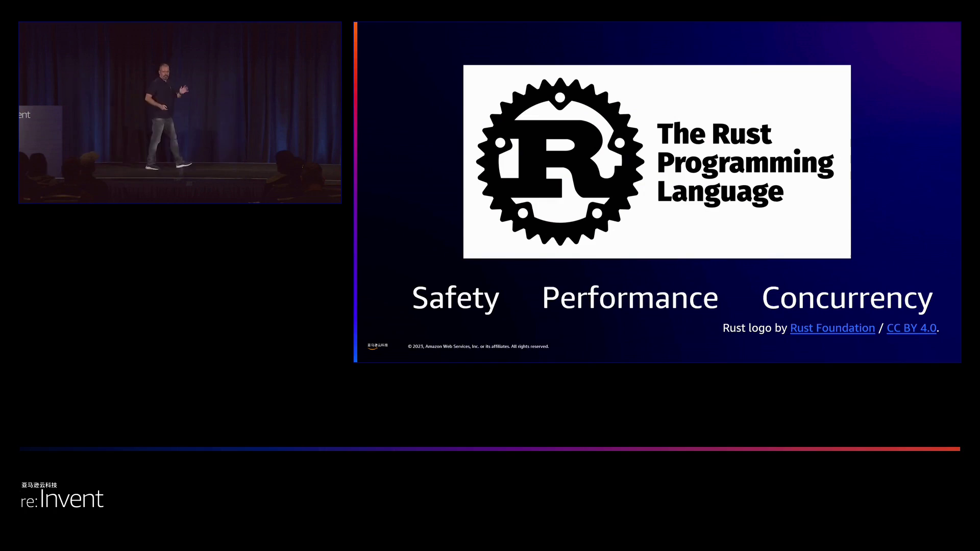Click the Rust gear logo
Image resolution: width=980 pixels, height=551 pixels.
click(x=560, y=162)
